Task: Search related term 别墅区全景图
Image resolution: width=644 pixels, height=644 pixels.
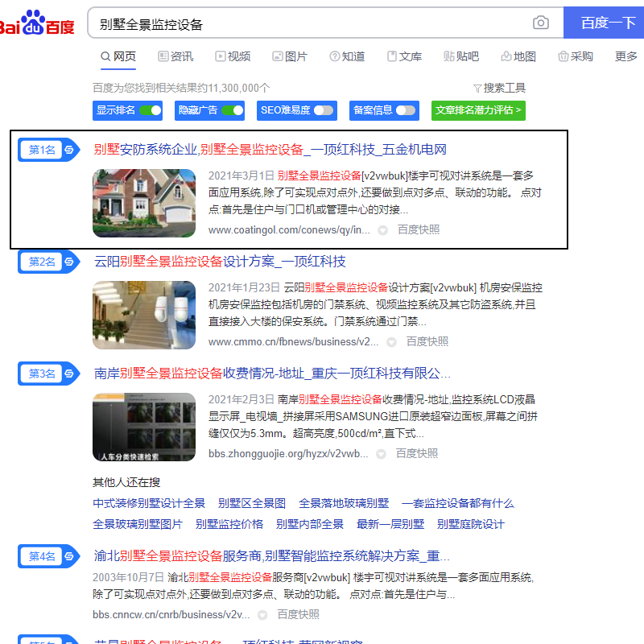Action: [x=252, y=503]
